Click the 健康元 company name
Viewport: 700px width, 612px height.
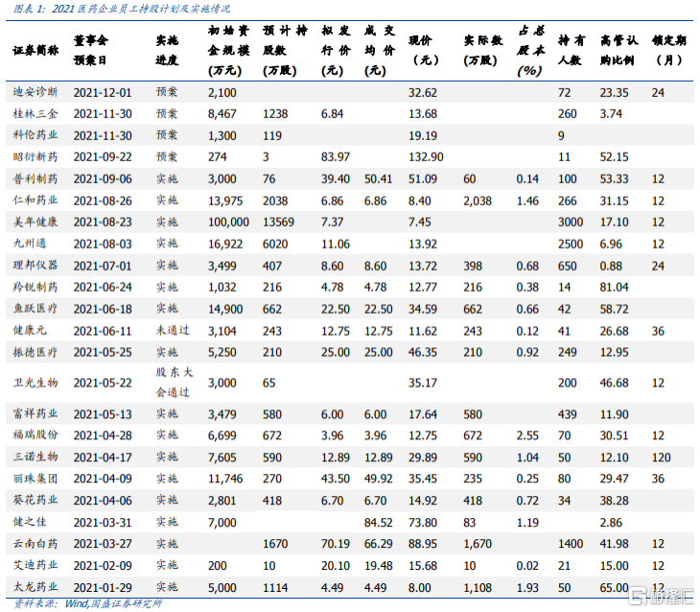[x=30, y=331]
